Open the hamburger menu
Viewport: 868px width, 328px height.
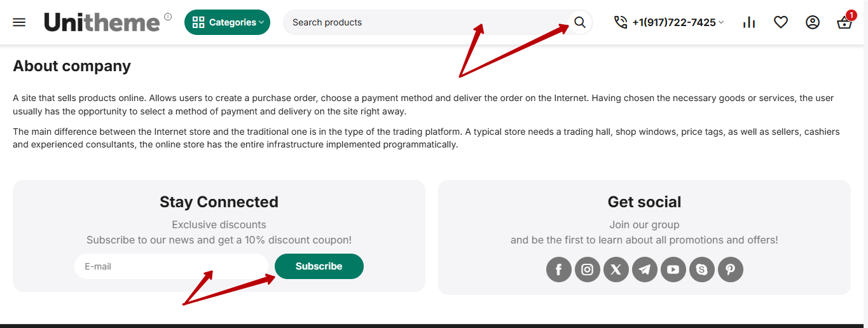click(x=19, y=22)
